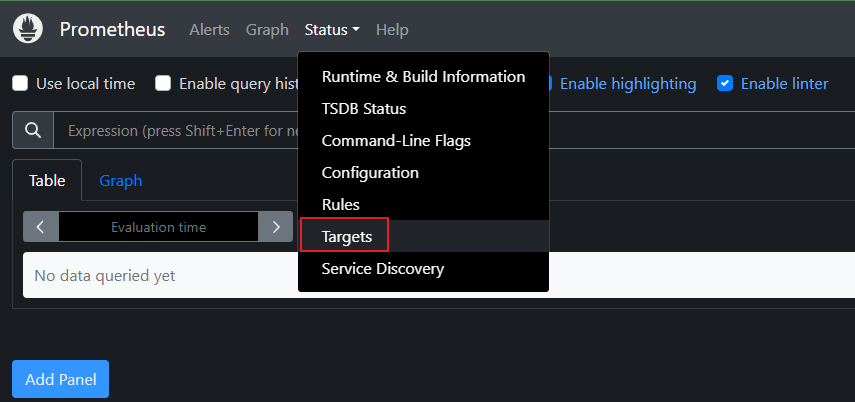Go to Graph in navbar
This screenshot has width=855, height=402.
click(x=267, y=29)
